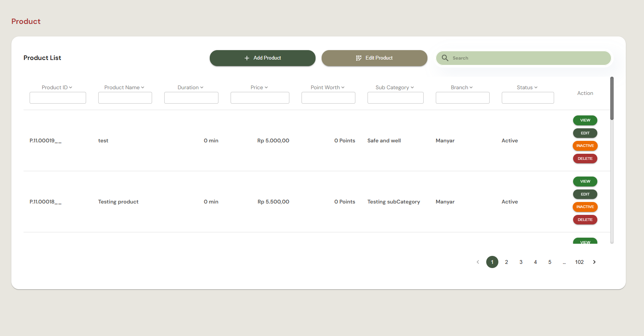Focus the Search input field

[x=523, y=58]
